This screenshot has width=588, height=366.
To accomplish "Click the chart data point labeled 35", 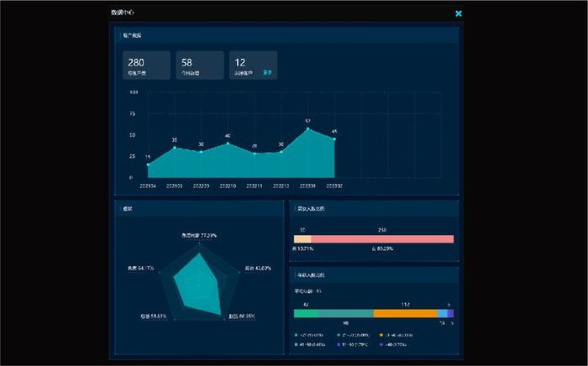I will point(175,148).
